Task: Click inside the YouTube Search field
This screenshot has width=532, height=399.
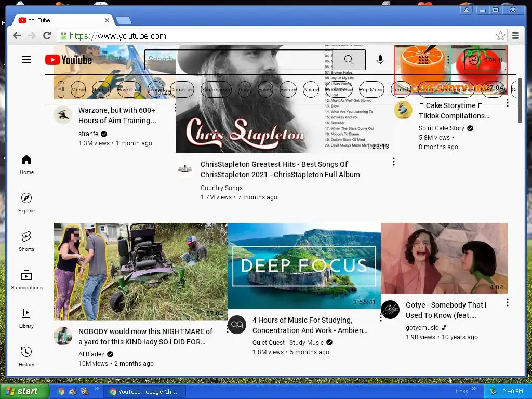Action: coord(238,60)
